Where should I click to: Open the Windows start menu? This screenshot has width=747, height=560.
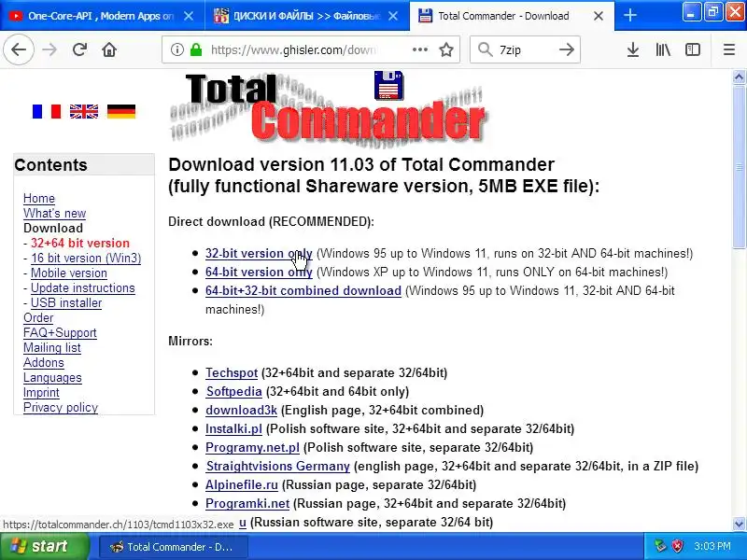(x=44, y=546)
